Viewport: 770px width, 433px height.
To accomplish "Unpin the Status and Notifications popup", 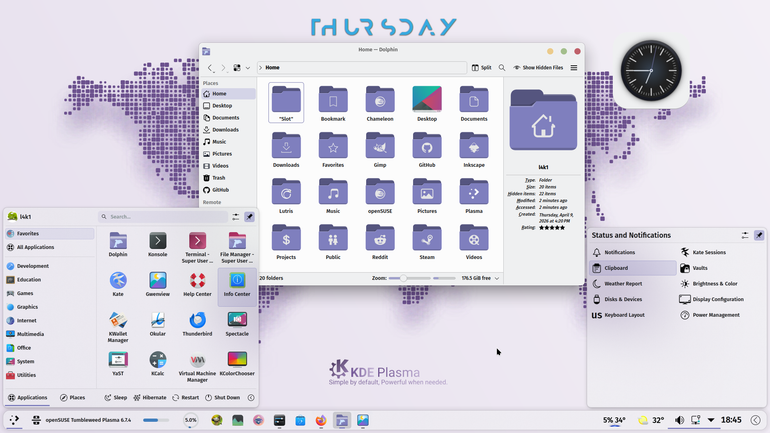I will (759, 235).
